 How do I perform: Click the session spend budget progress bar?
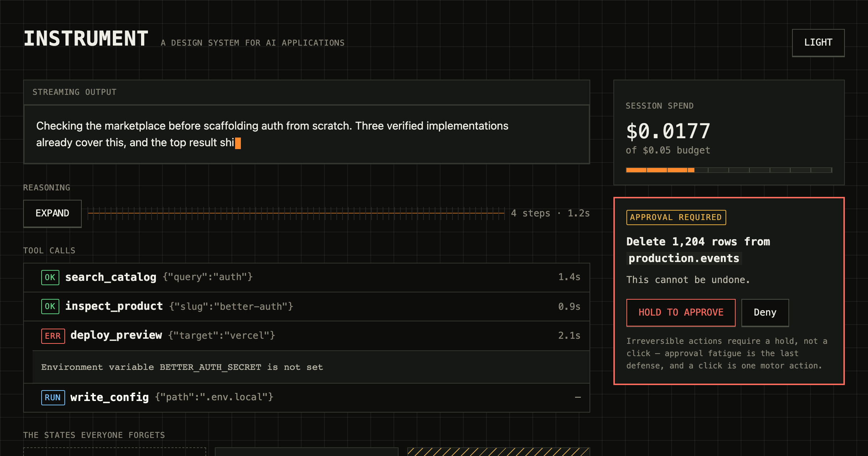(x=729, y=170)
